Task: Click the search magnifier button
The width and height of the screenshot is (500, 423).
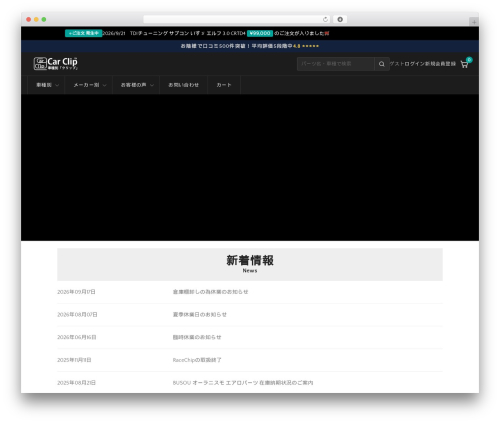Action: pos(382,64)
